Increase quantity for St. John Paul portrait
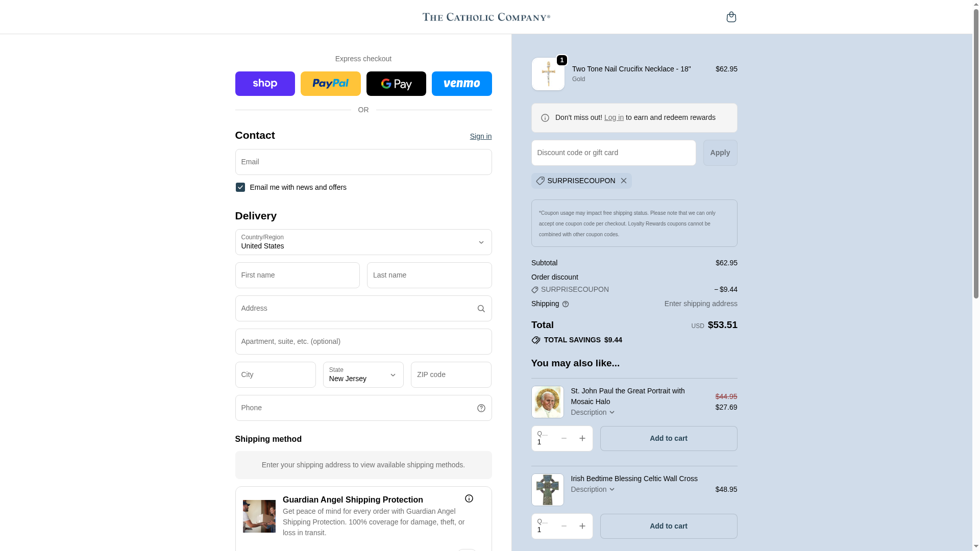Image resolution: width=980 pixels, height=551 pixels. [x=582, y=438]
